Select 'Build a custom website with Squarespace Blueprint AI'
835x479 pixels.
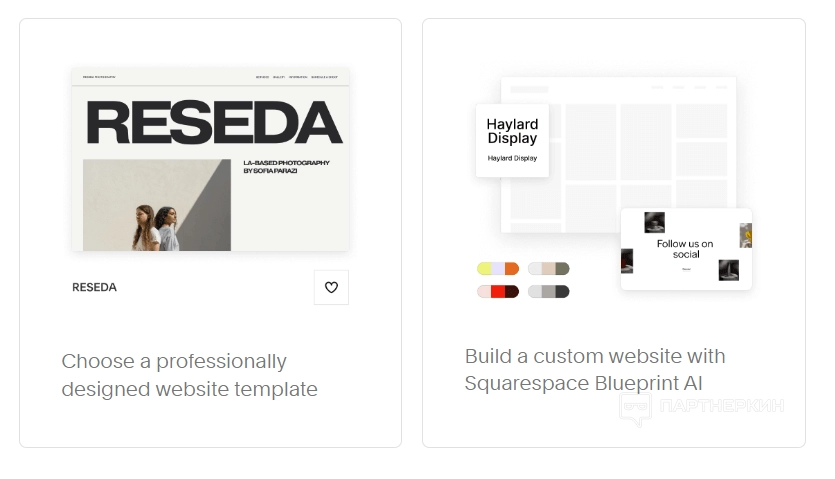click(x=595, y=370)
